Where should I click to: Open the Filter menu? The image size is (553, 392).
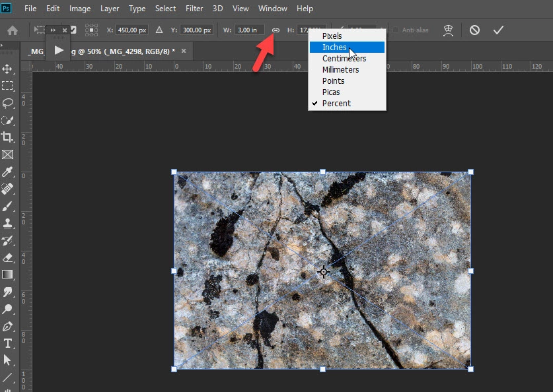pos(194,9)
